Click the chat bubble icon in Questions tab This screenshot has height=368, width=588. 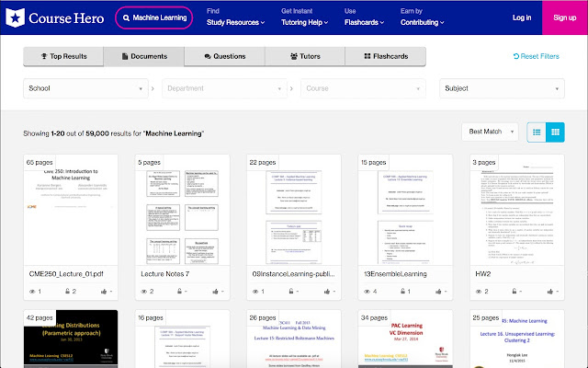pos(208,56)
